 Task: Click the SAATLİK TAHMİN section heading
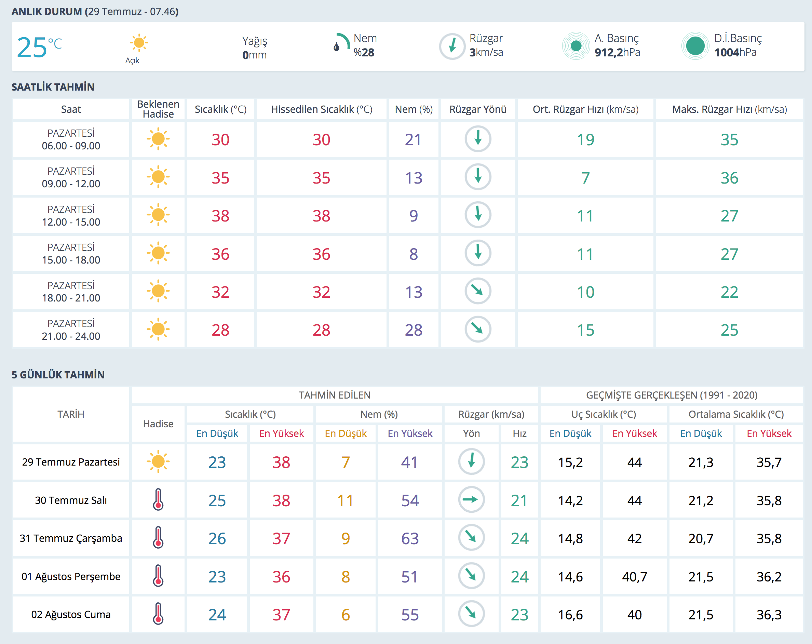pos(53,87)
